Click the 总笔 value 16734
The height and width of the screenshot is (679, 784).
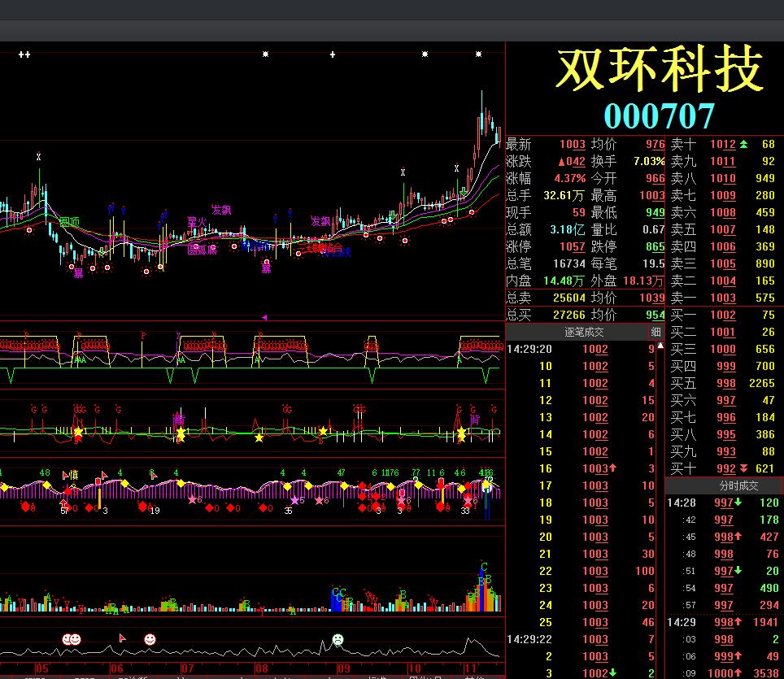(569, 263)
